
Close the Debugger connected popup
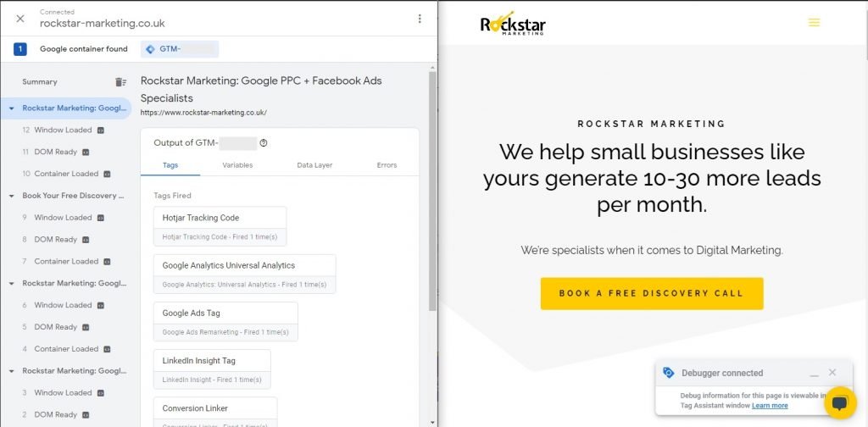coord(832,373)
